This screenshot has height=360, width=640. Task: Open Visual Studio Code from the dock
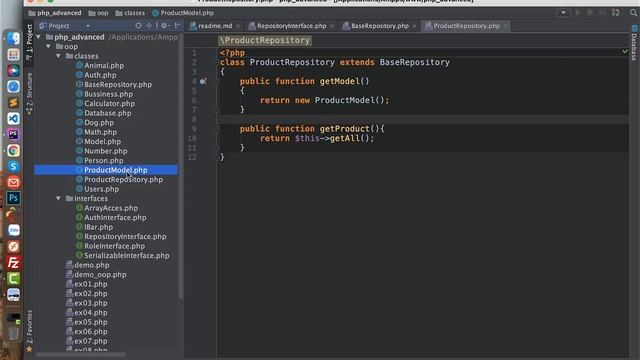pyautogui.click(x=13, y=118)
